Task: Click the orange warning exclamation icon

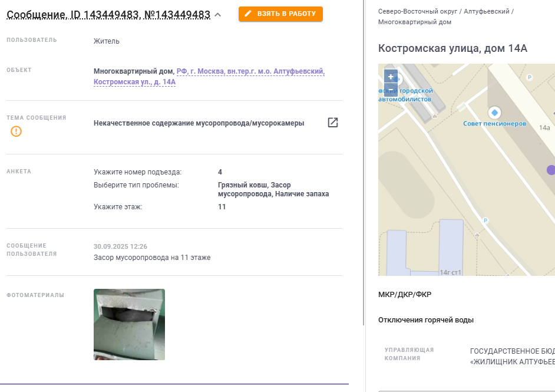Action: tap(16, 131)
